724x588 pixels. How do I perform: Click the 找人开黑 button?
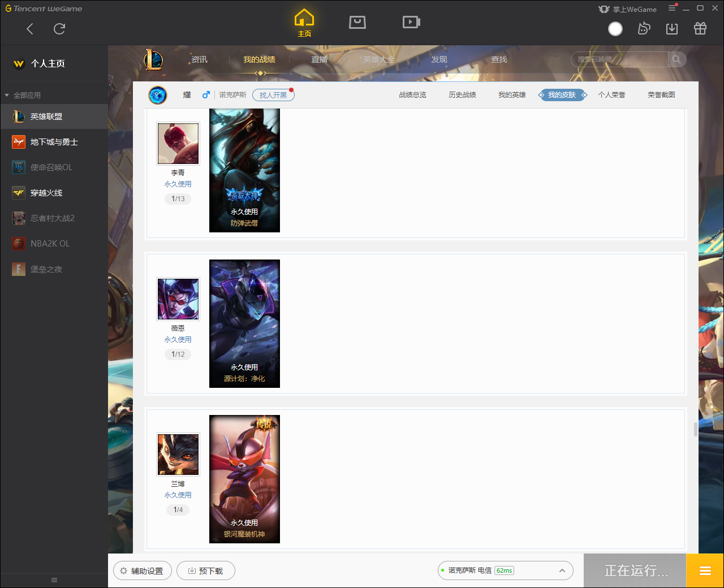[273, 95]
